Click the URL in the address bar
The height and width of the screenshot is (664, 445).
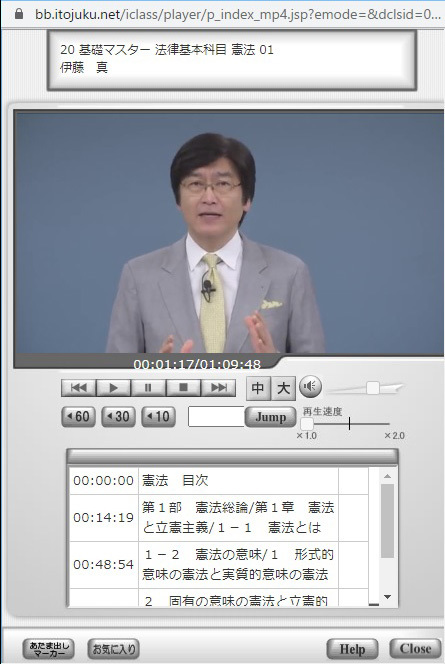point(238,14)
